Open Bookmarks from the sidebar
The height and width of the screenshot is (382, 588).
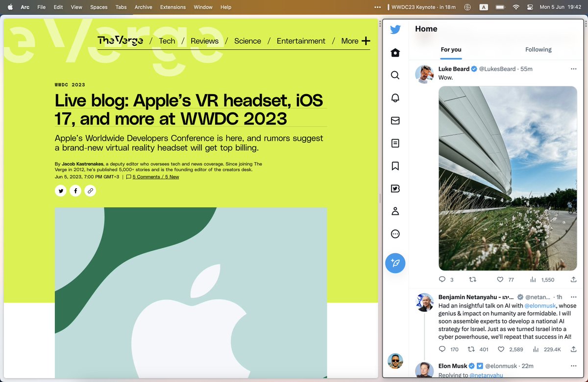tap(395, 166)
